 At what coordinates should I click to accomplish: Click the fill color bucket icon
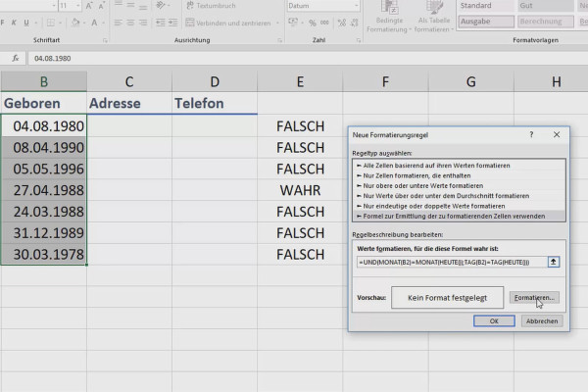coord(75,23)
